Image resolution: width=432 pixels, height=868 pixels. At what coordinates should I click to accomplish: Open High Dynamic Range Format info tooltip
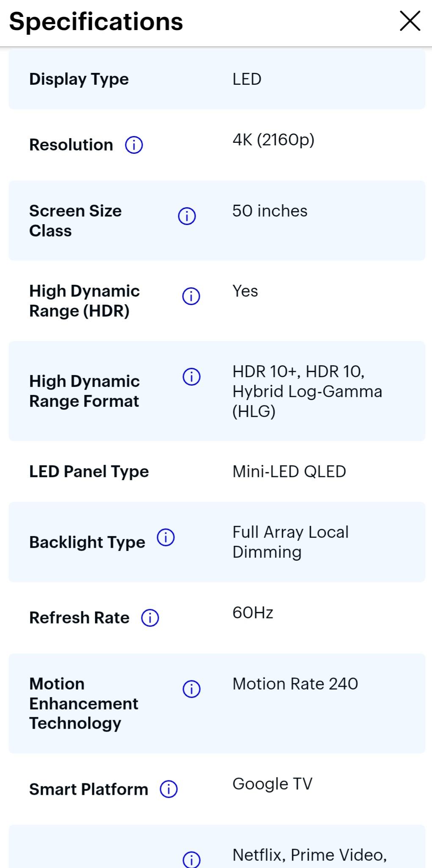coord(191,376)
